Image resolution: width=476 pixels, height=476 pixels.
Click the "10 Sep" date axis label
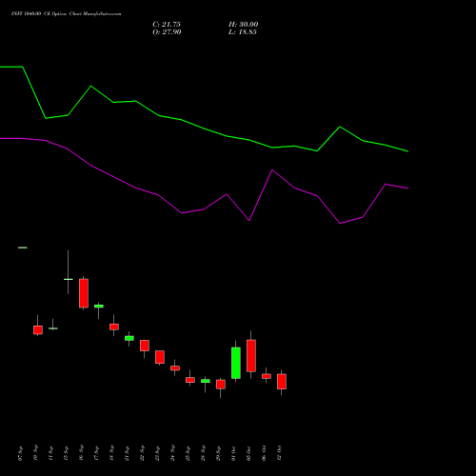pyautogui.click(x=36, y=453)
